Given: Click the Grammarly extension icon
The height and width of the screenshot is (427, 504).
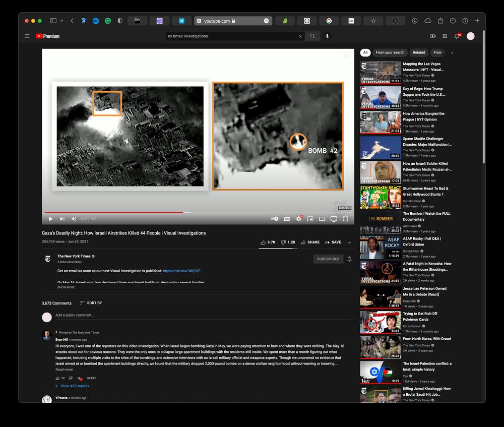Looking at the screenshot, I should 108,21.
